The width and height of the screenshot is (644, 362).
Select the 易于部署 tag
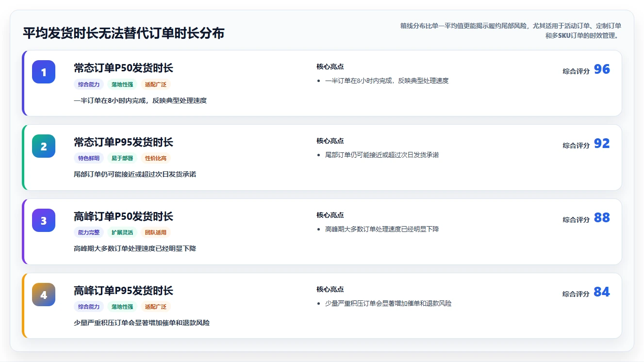[x=122, y=158]
